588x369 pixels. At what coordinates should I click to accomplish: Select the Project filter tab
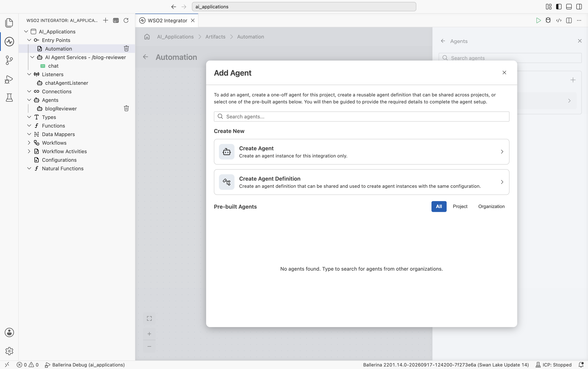pyautogui.click(x=460, y=206)
